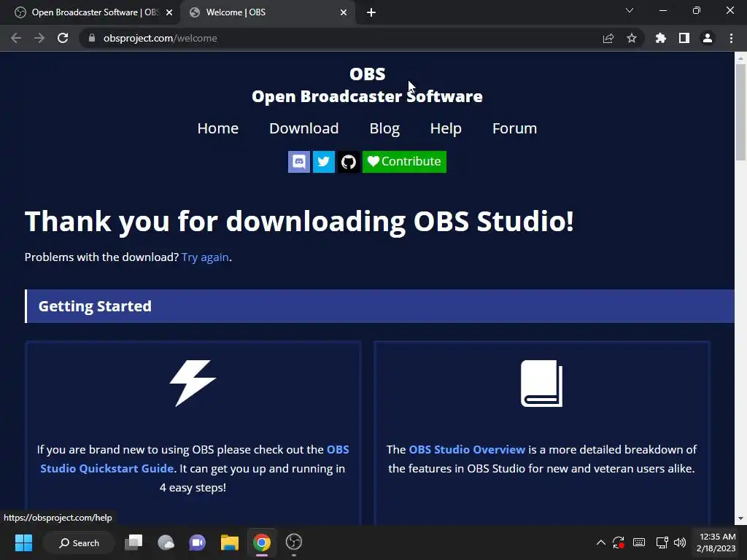Select the Welcome | OBS browser tab
This screenshot has width=747, height=560.
pos(269,12)
